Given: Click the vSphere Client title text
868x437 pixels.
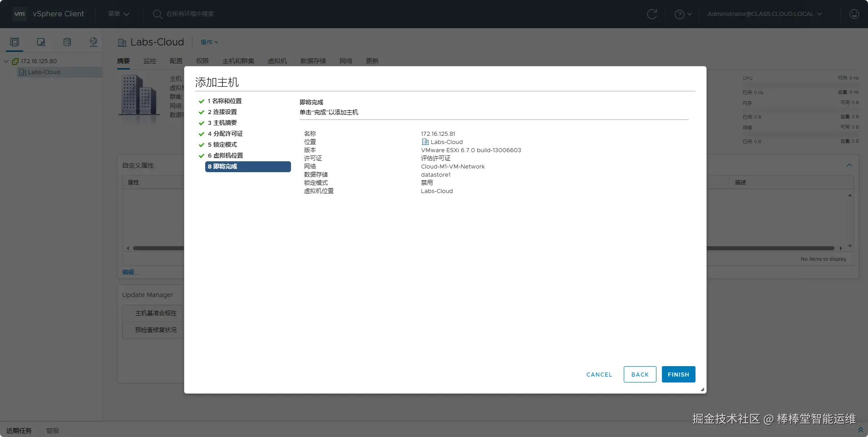Looking at the screenshot, I should click(58, 14).
